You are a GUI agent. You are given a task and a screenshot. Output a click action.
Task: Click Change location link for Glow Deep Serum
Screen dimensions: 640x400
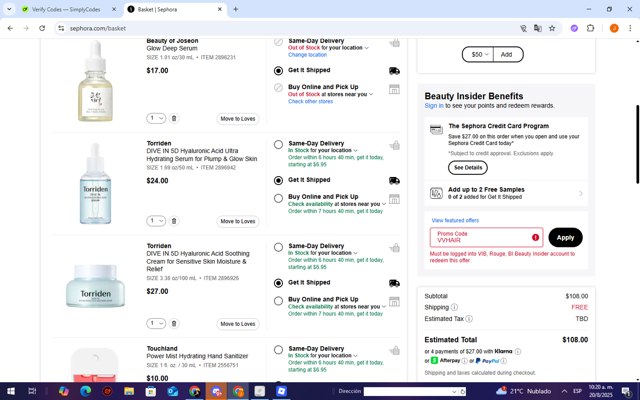[x=307, y=55]
